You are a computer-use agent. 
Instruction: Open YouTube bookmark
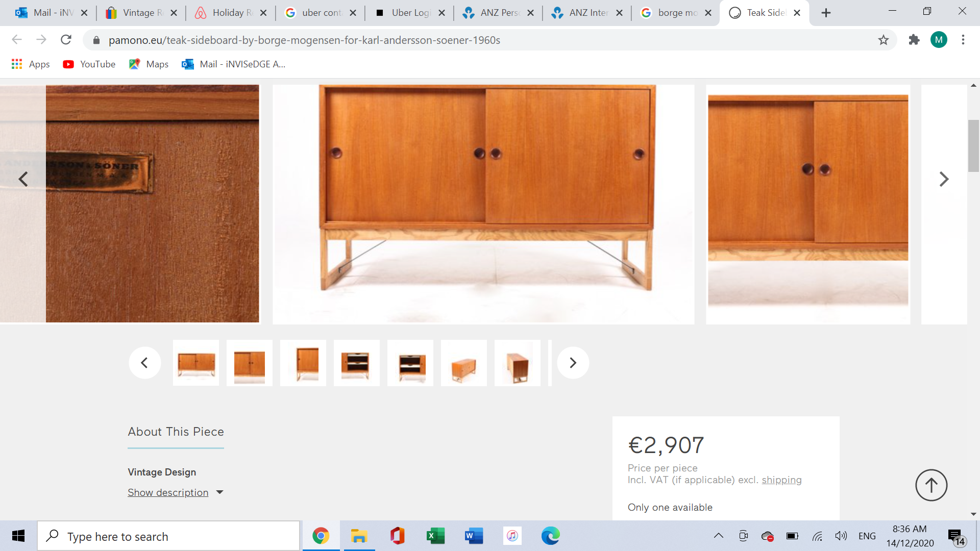tap(89, 64)
